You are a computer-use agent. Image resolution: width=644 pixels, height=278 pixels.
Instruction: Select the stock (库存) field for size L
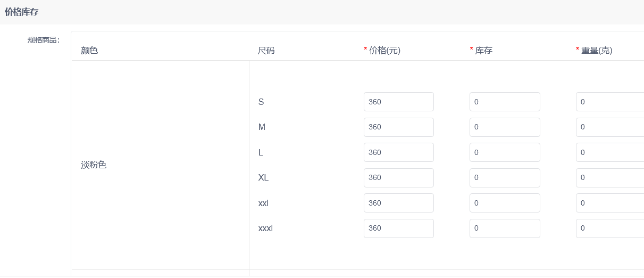coord(504,152)
